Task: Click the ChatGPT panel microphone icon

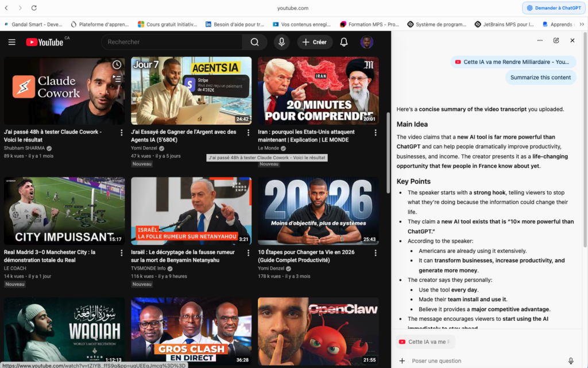Action: [x=571, y=361]
